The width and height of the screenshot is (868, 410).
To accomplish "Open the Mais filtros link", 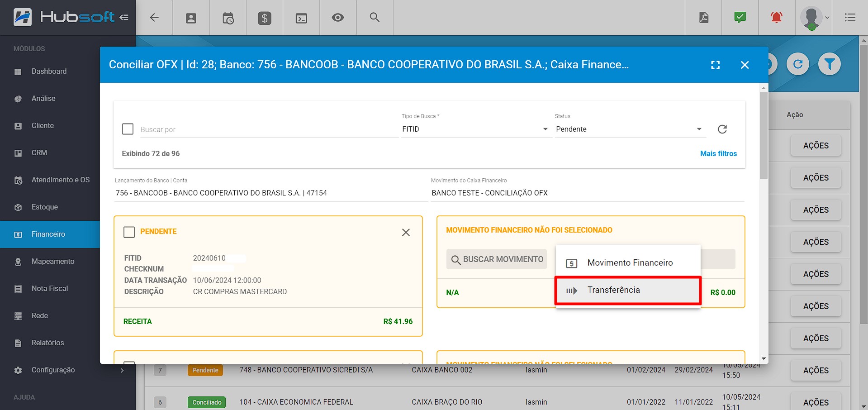I will [x=718, y=153].
